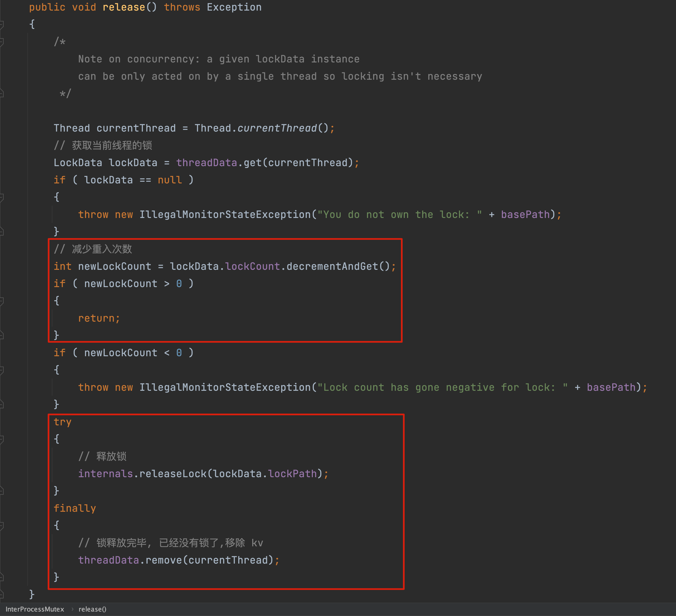This screenshot has height=616, width=676.
Task: Collapse the try block fold marker
Action: [2, 439]
